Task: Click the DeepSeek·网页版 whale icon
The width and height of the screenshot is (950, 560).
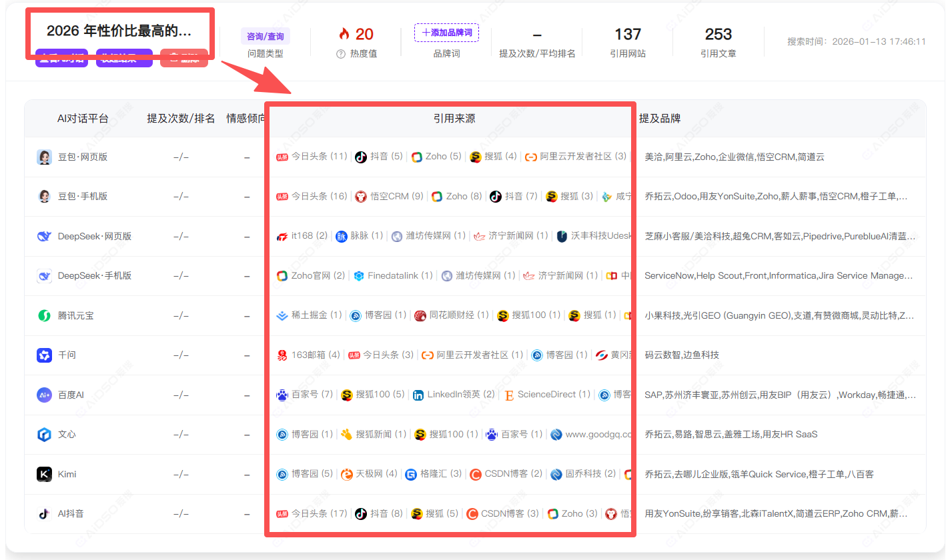Action: [44, 236]
